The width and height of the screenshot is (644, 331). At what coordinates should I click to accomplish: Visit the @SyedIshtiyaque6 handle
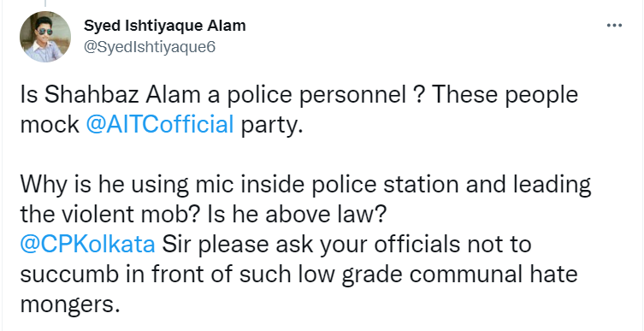pos(150,47)
